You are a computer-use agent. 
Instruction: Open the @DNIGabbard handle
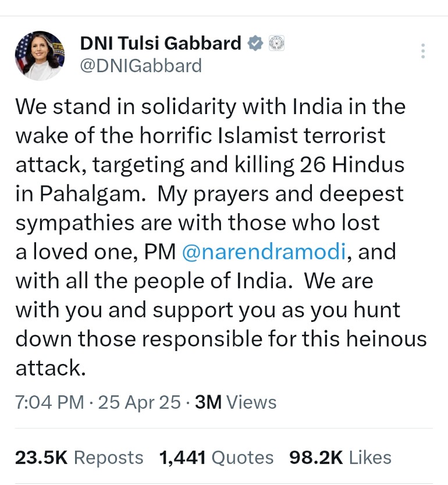[140, 66]
